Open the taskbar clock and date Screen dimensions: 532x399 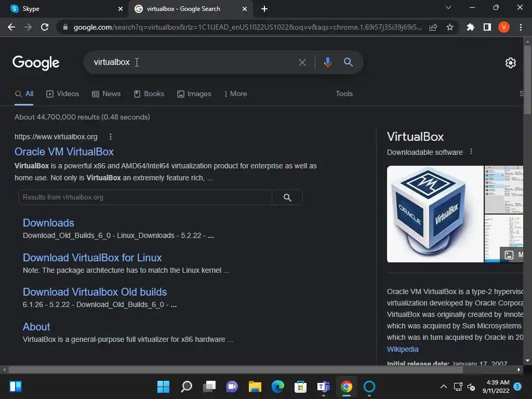[496, 387]
